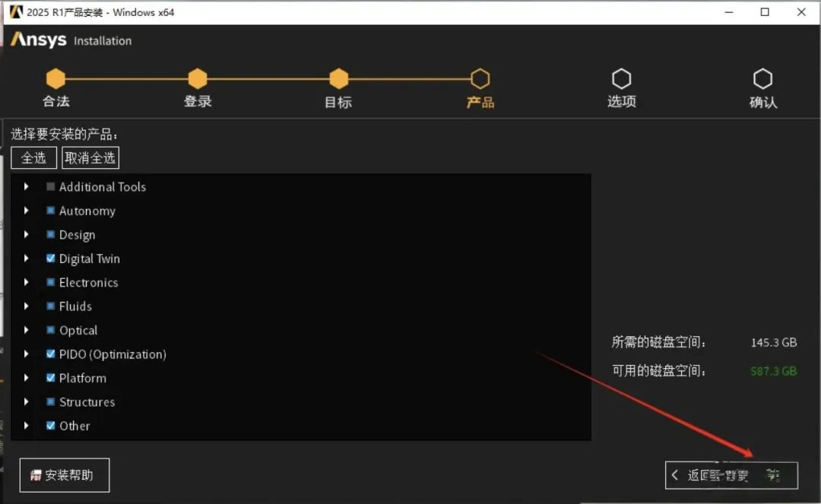Viewport: 821px width, 504px height.
Task: Select the "Electronics" row label
Action: coord(88,283)
